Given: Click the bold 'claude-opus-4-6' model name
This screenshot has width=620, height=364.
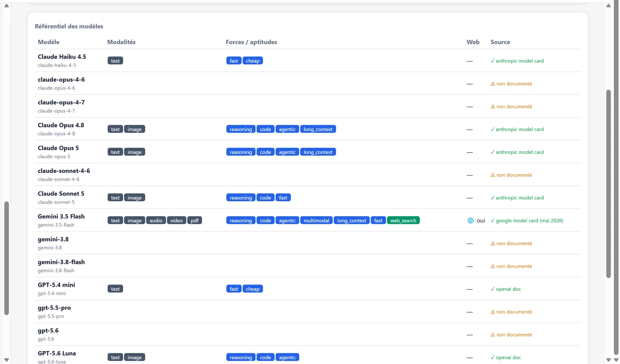Looking at the screenshot, I should 61,80.
